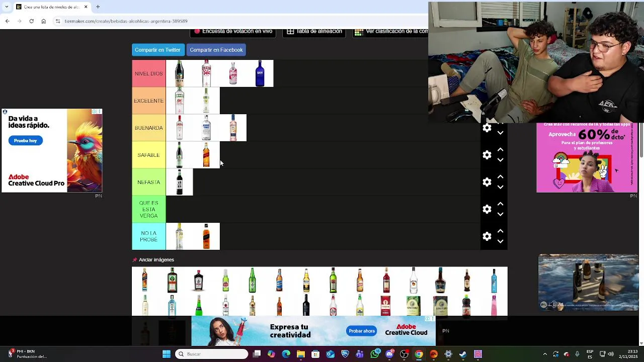Image resolution: width=644 pixels, height=362 pixels.
Task: Reload the Tiermaker page
Action: [31, 21]
